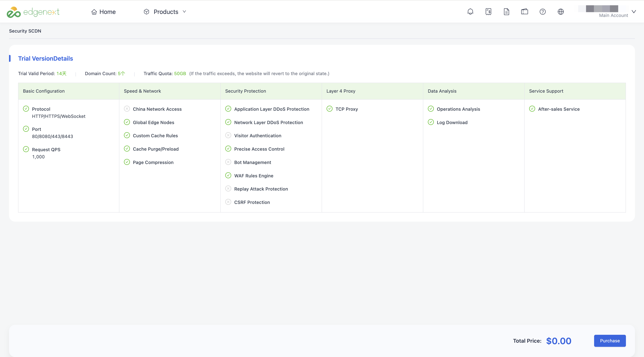Click the HTTP/HTTPS/WebSocket protocol value
The image size is (644, 357).
tap(59, 116)
